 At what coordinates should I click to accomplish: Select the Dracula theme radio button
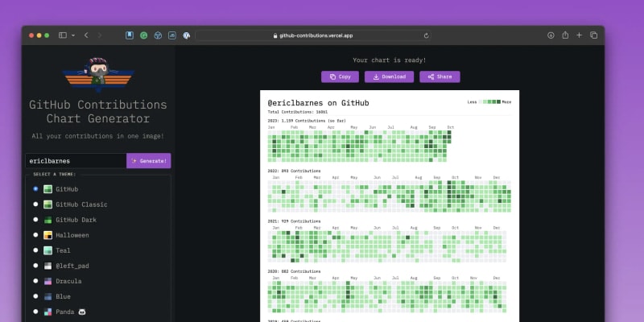click(x=35, y=281)
